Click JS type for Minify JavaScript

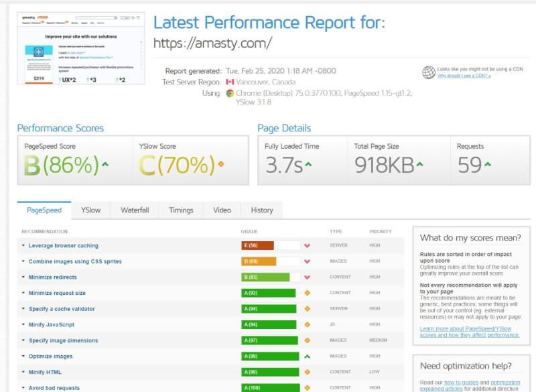pos(332,324)
